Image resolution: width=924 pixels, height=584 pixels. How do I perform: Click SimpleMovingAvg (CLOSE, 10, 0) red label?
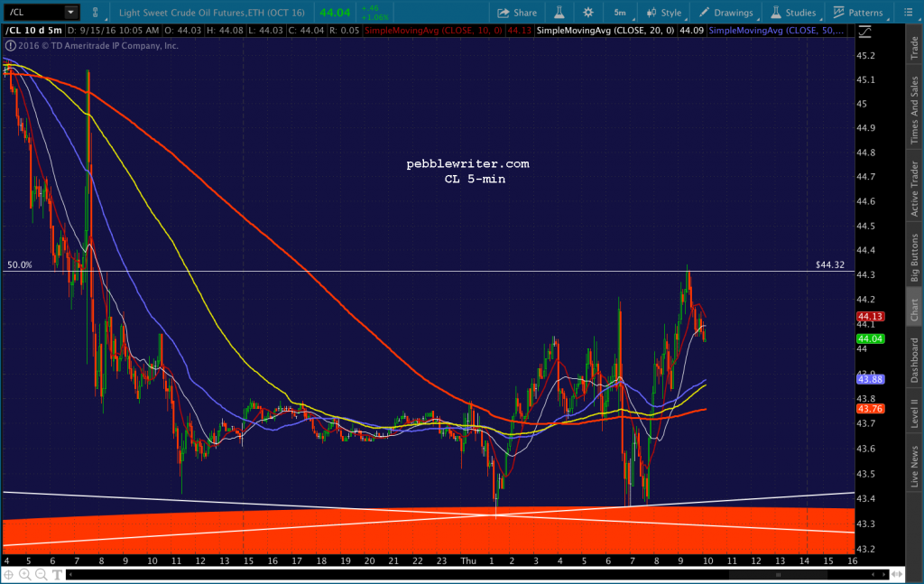433,30
